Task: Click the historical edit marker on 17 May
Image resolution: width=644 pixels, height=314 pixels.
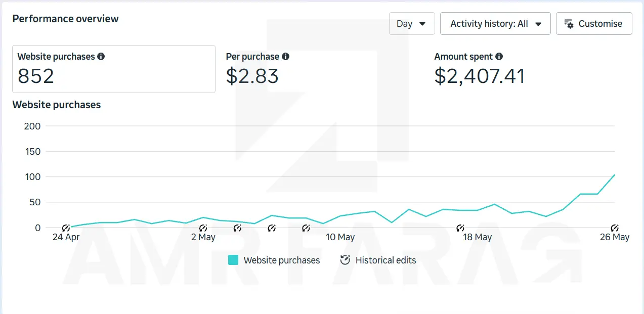Action: pyautogui.click(x=460, y=228)
